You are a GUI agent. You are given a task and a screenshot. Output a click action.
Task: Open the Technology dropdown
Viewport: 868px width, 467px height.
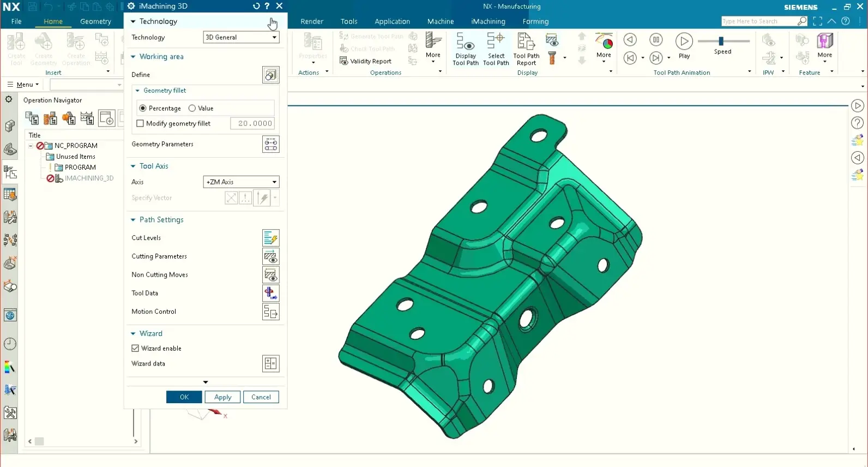pos(241,38)
